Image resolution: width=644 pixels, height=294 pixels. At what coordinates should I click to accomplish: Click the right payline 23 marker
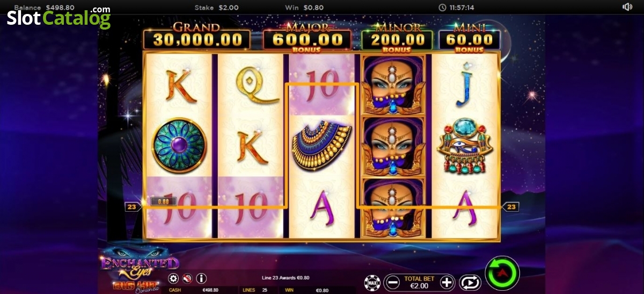pos(511,206)
